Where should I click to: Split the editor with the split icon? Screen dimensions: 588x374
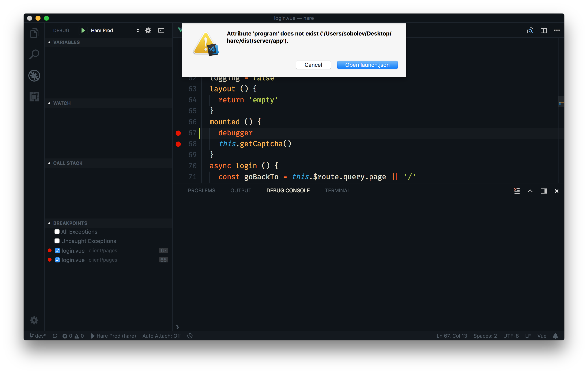544,30
